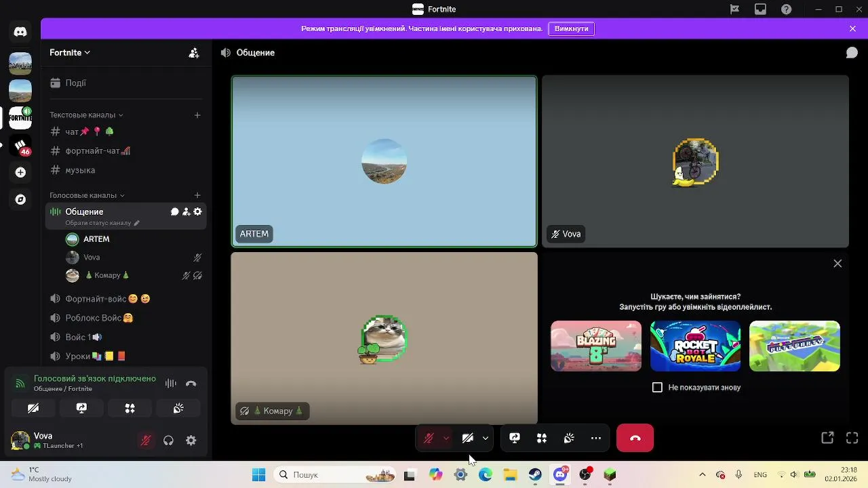
Task: Click invite icon on Общение channel row
Action: pyautogui.click(x=186, y=211)
